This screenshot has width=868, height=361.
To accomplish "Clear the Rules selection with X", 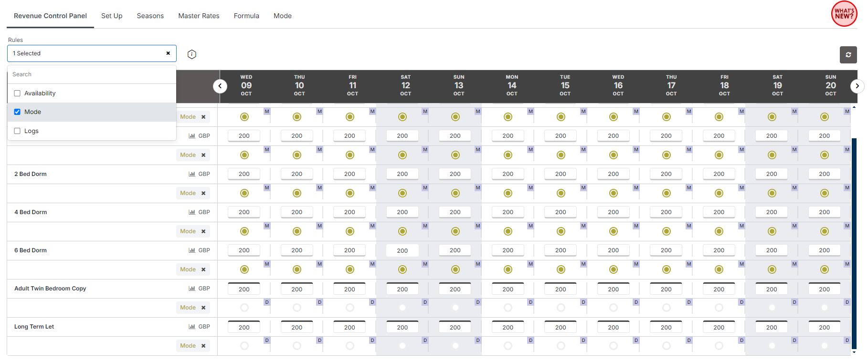I will 168,53.
